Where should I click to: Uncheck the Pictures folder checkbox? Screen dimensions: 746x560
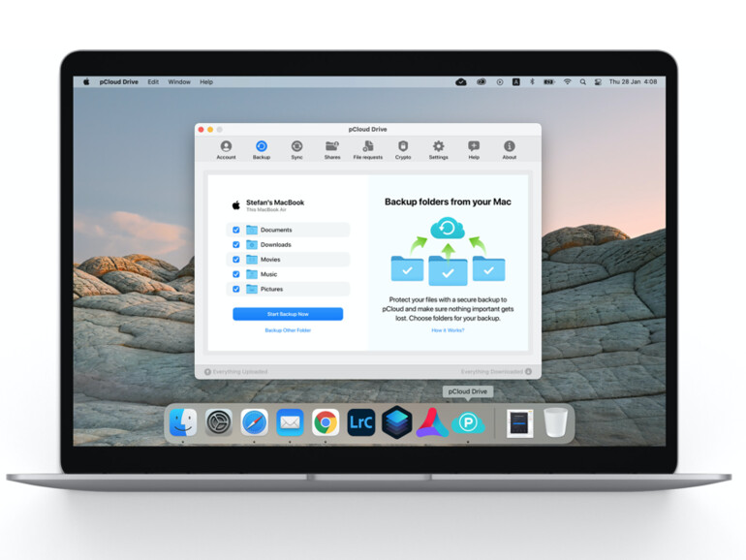pyautogui.click(x=236, y=289)
